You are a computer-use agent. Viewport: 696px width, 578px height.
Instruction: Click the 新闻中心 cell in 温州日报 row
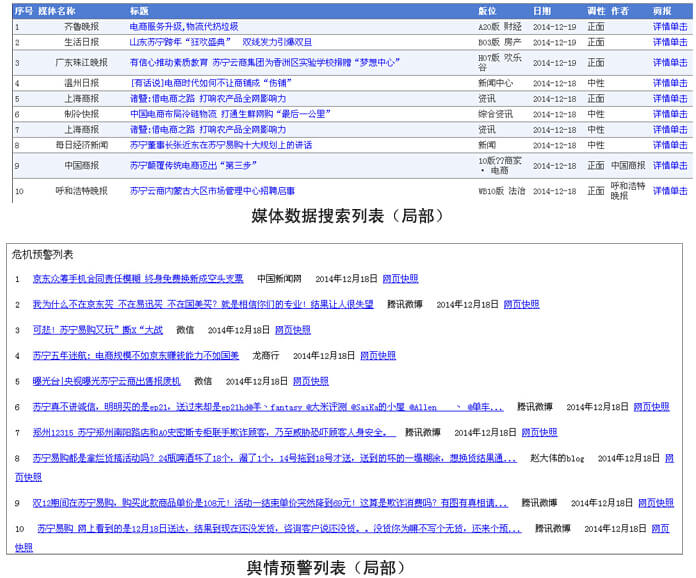pyautogui.click(x=495, y=83)
